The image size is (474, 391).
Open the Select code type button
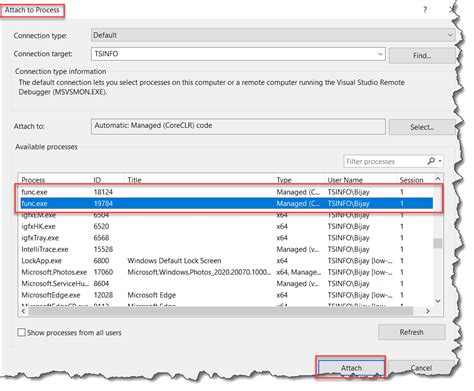click(422, 127)
